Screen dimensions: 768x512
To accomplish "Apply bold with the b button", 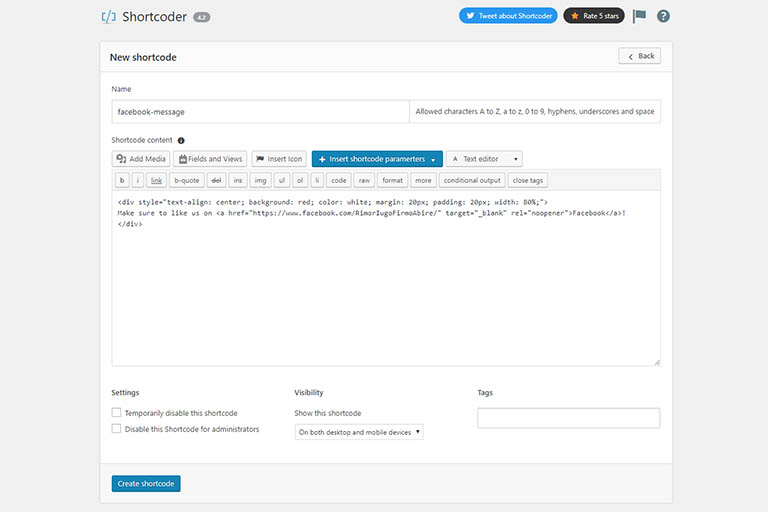I will tap(122, 180).
